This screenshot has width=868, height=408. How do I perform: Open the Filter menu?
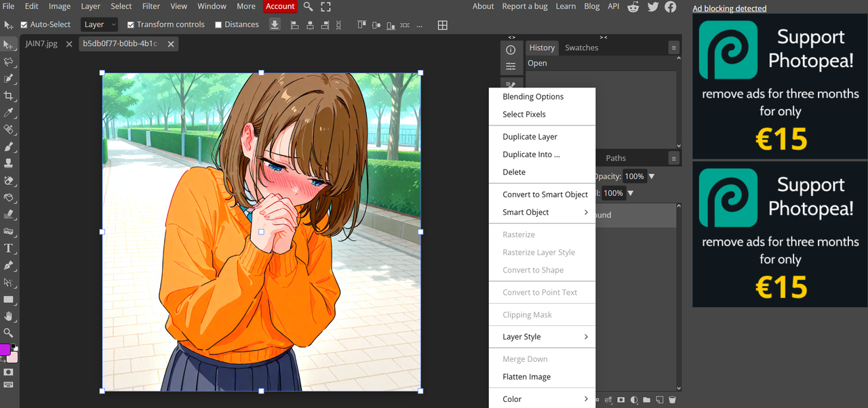151,6
